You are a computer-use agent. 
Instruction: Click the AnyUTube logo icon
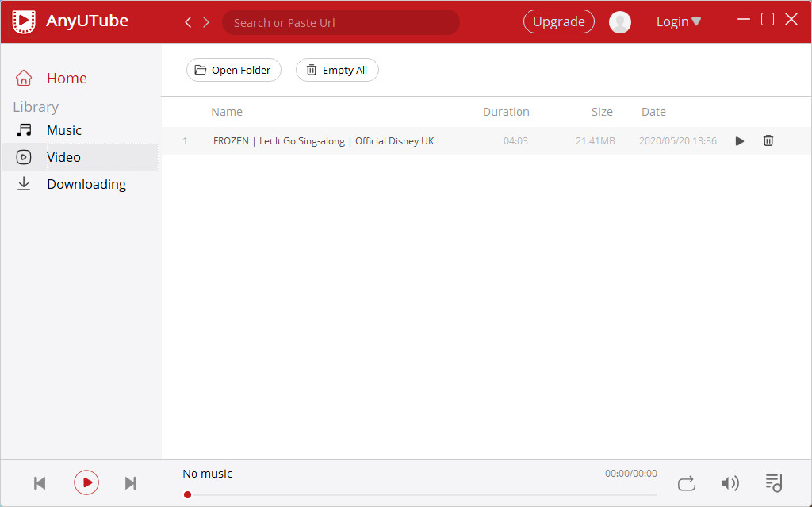click(x=24, y=21)
